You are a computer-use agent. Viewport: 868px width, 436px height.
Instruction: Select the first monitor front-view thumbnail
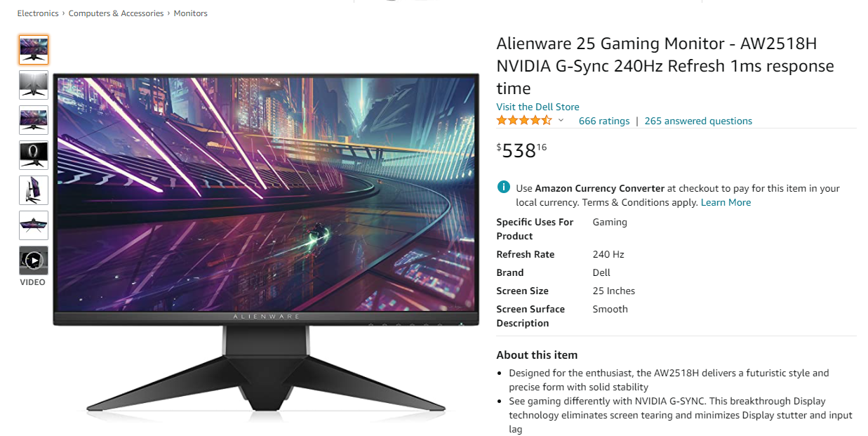pyautogui.click(x=34, y=50)
